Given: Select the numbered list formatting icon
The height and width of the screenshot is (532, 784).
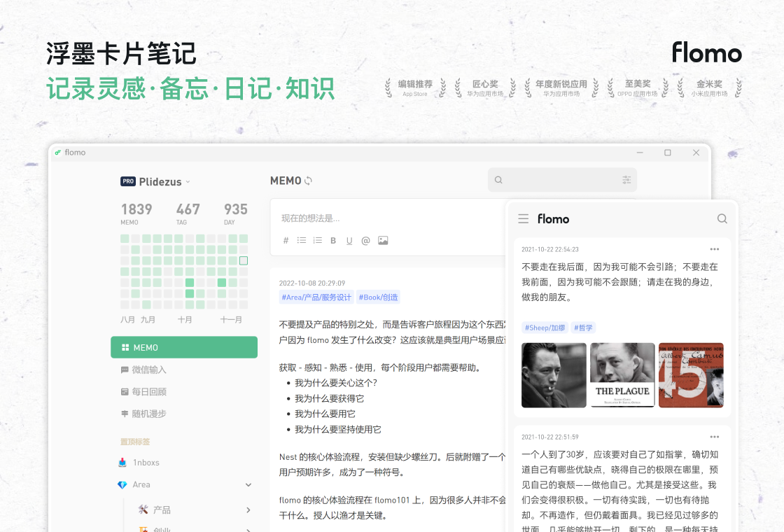Looking at the screenshot, I should click(x=317, y=240).
